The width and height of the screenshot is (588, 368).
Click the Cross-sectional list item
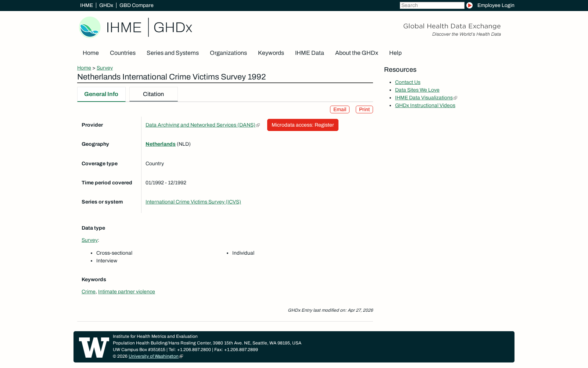point(114,253)
